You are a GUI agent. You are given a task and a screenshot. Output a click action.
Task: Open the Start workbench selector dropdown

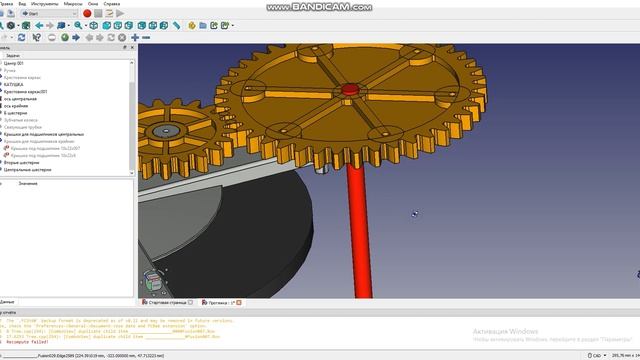(x=49, y=13)
